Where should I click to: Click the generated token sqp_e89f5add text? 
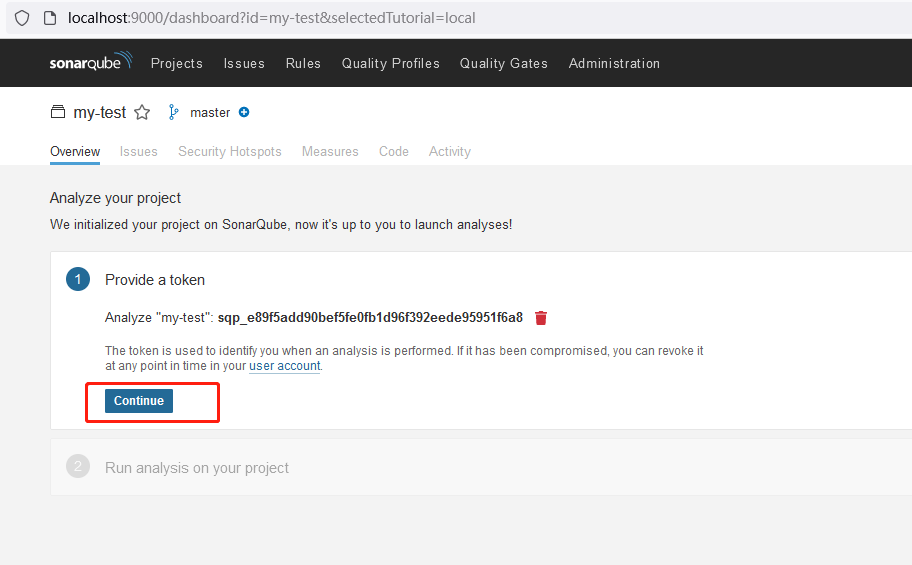370,318
